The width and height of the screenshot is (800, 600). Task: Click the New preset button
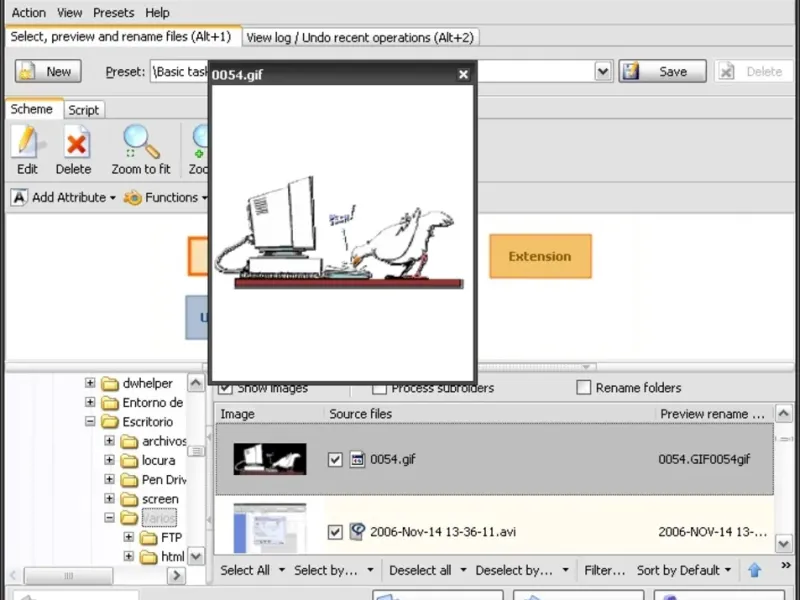pyautogui.click(x=48, y=71)
